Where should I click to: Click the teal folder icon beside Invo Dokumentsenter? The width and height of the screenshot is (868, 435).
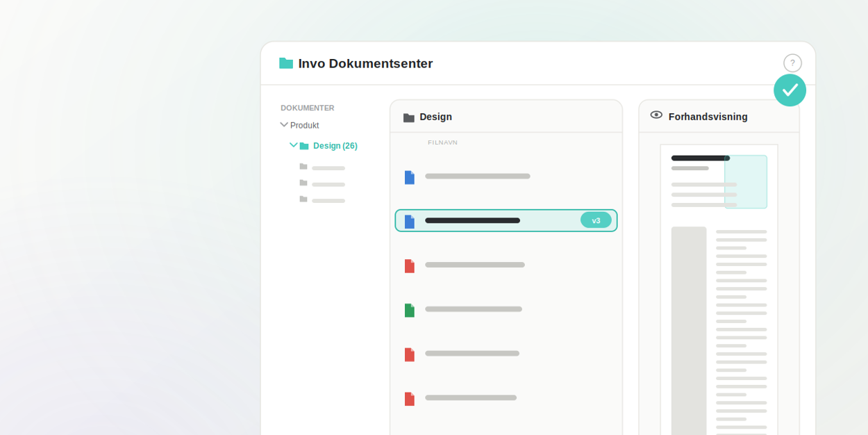286,63
